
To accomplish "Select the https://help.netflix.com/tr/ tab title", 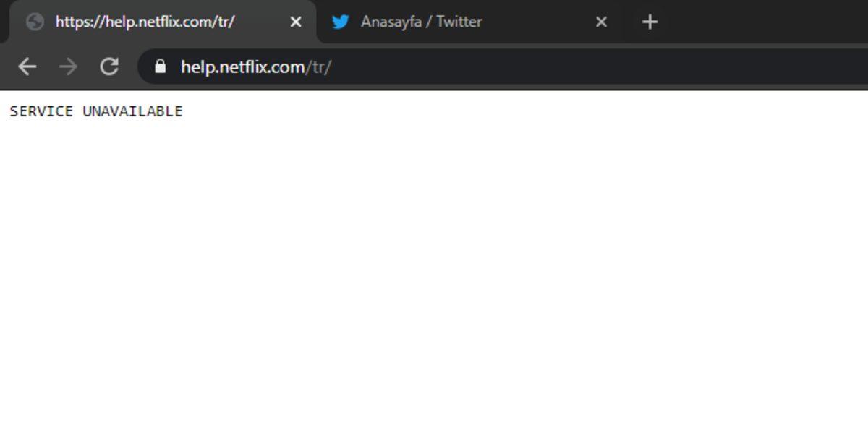I will coord(145,22).
